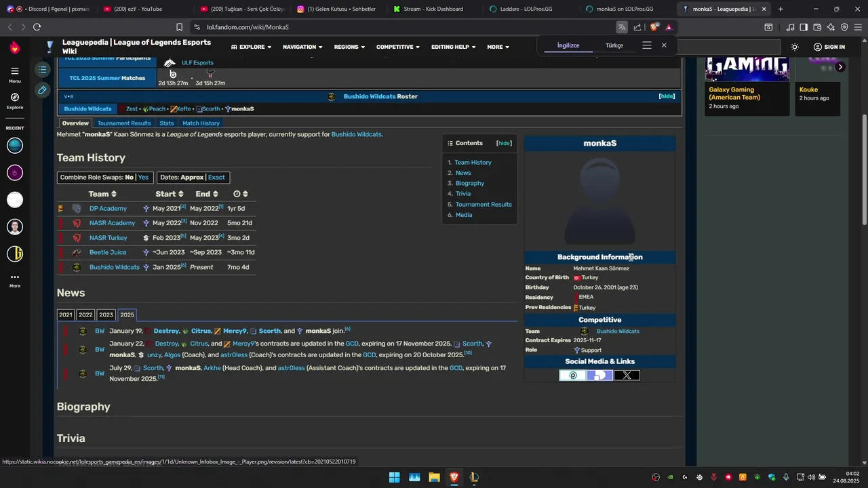Open the Beetle Juice team link
Viewport: 868px width, 488px height.
108,252
